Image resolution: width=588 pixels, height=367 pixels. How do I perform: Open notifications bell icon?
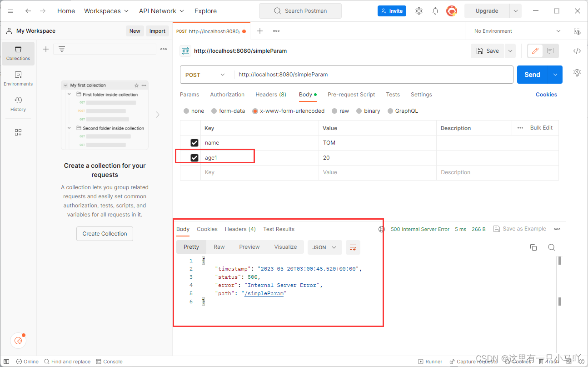435,11
